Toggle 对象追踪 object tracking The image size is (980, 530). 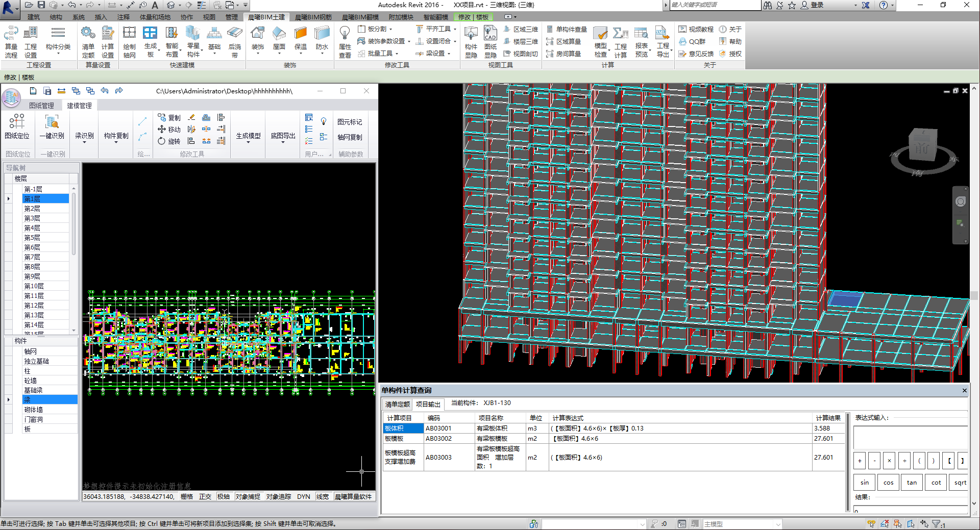(279, 496)
